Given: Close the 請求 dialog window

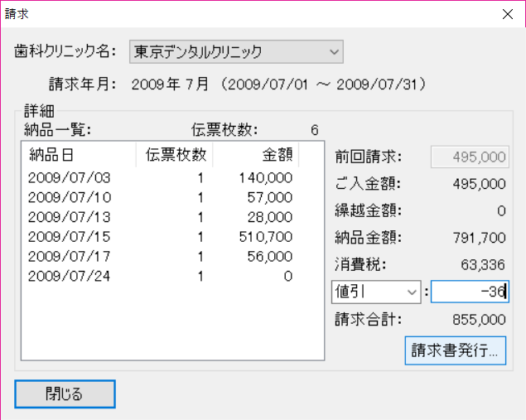Looking at the screenshot, I should [x=507, y=14].
